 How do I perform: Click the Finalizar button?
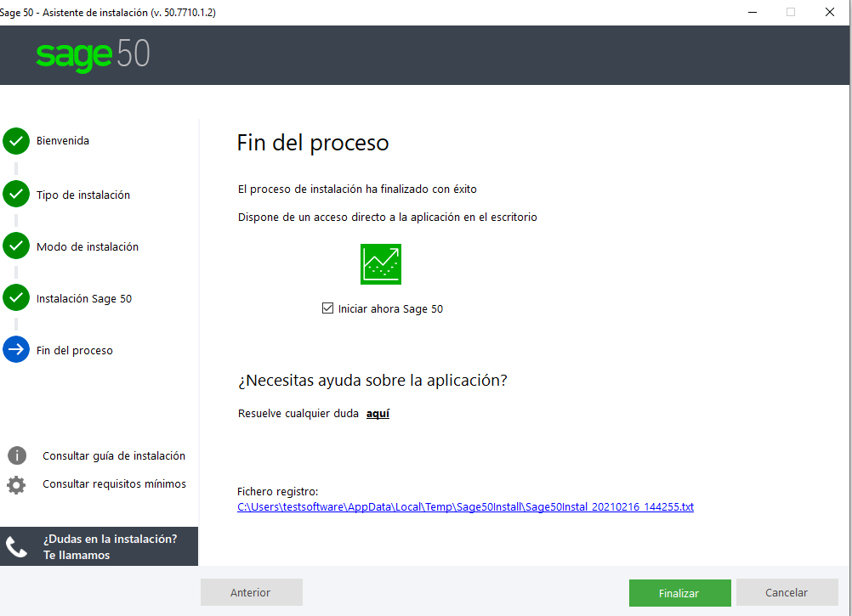(679, 593)
